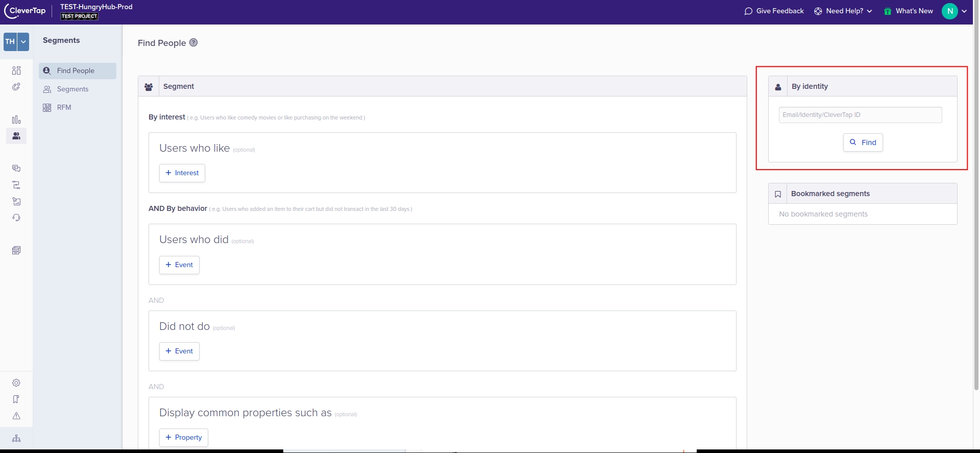The height and width of the screenshot is (453, 980).
Task: Add an Interest under Users who like
Action: point(182,173)
